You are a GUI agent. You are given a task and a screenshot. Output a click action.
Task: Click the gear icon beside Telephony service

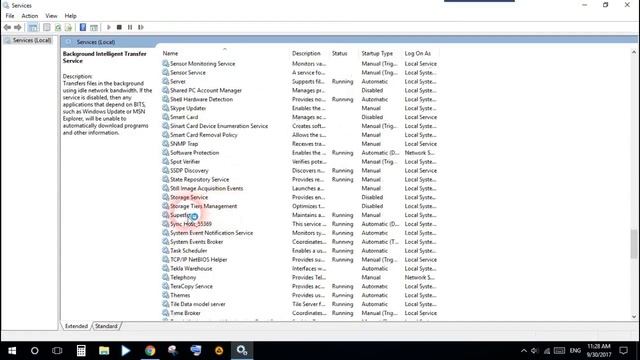[x=165, y=277]
